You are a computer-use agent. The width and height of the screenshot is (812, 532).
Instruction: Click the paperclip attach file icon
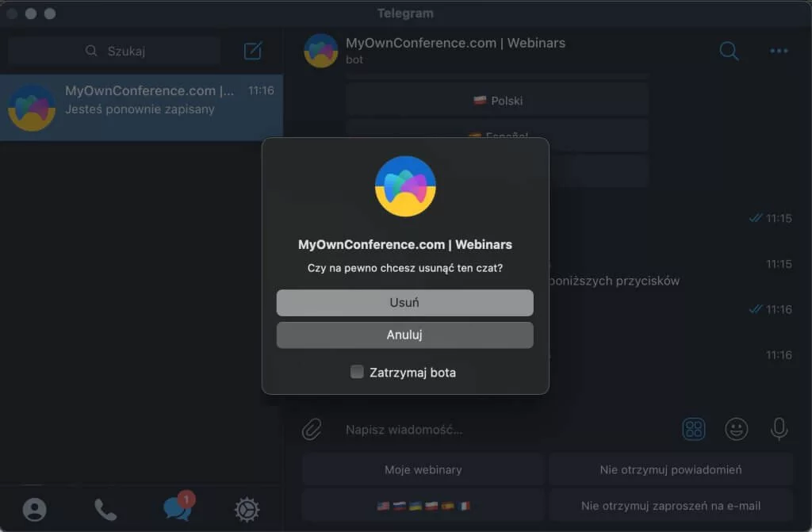[x=312, y=430]
